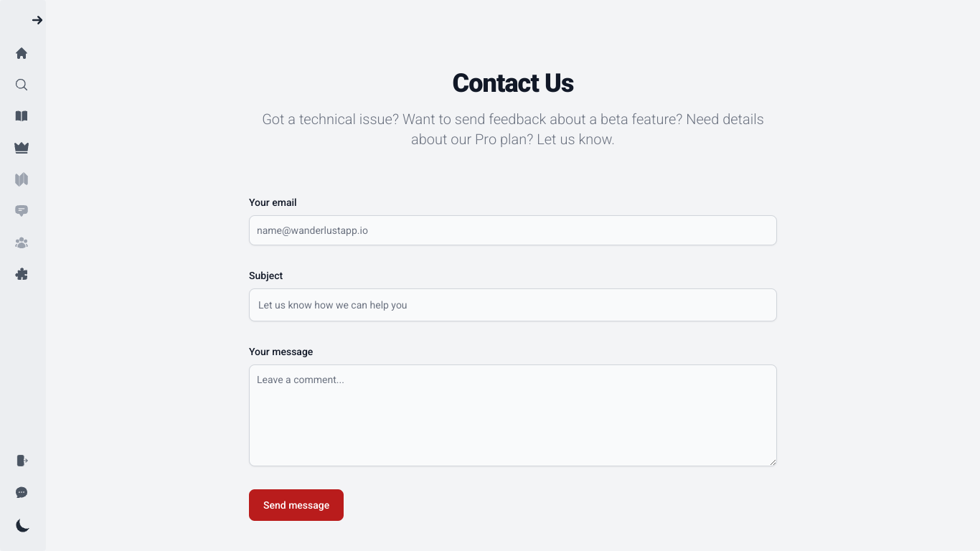Click the "Your message" field label
Screen dimensions: 980x551
click(x=281, y=352)
